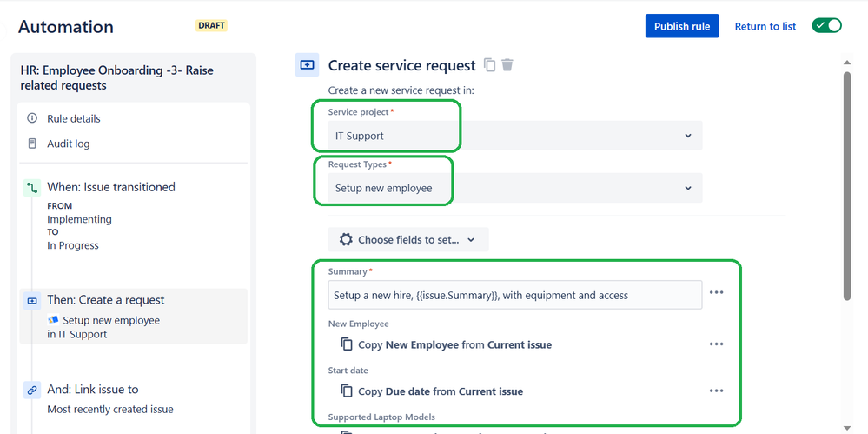Viewport: 868px width, 434px height.
Task: Open Choose fields to set menu
Action: coord(408,239)
